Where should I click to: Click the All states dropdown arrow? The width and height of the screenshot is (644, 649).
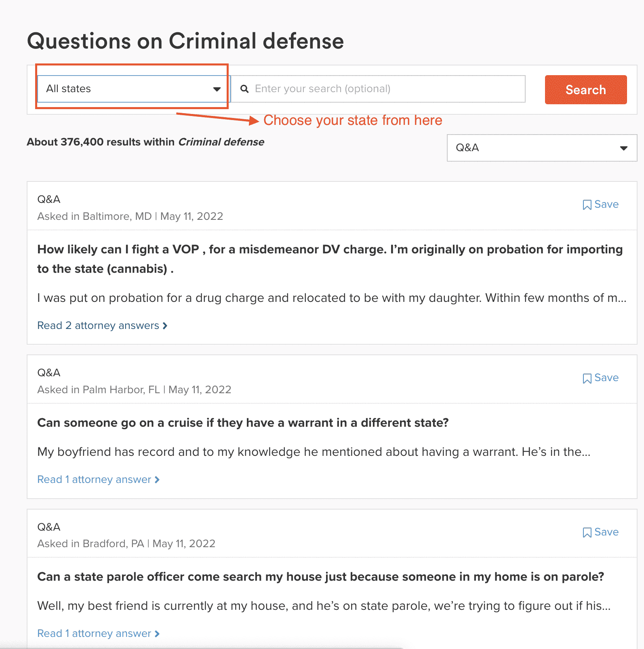[217, 89]
